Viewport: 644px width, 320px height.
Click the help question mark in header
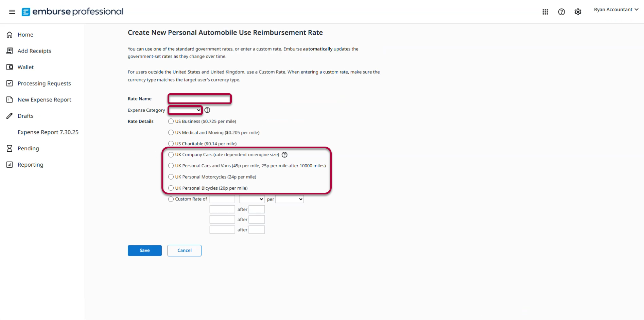(x=561, y=12)
